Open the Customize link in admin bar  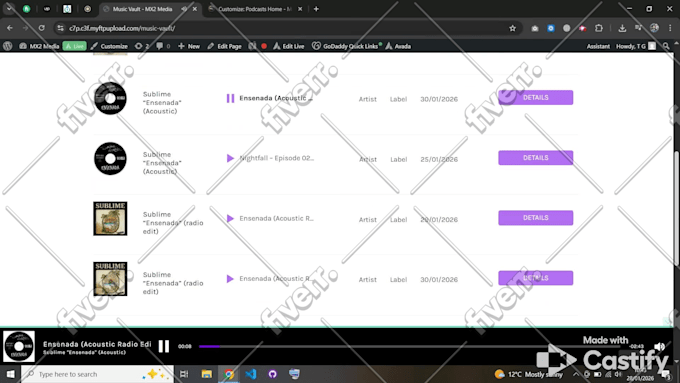[109, 46]
